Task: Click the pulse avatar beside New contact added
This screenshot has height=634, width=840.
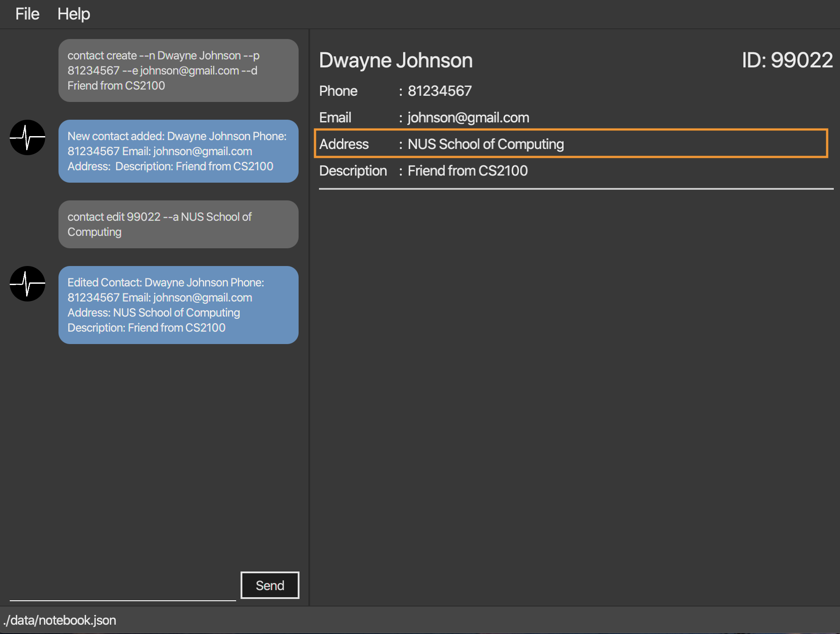Action: pos(27,137)
